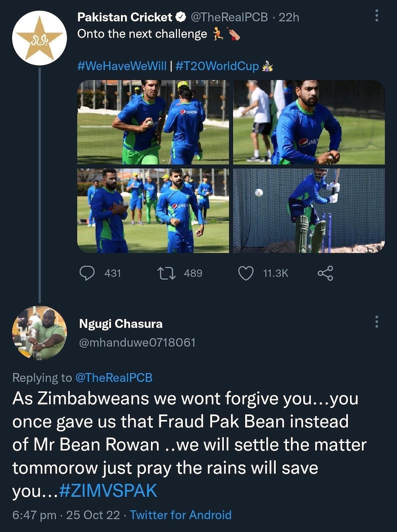The height and width of the screenshot is (532, 397).
Task: Follow the #ZIMVSPAK hashtag link
Action: pyautogui.click(x=108, y=490)
